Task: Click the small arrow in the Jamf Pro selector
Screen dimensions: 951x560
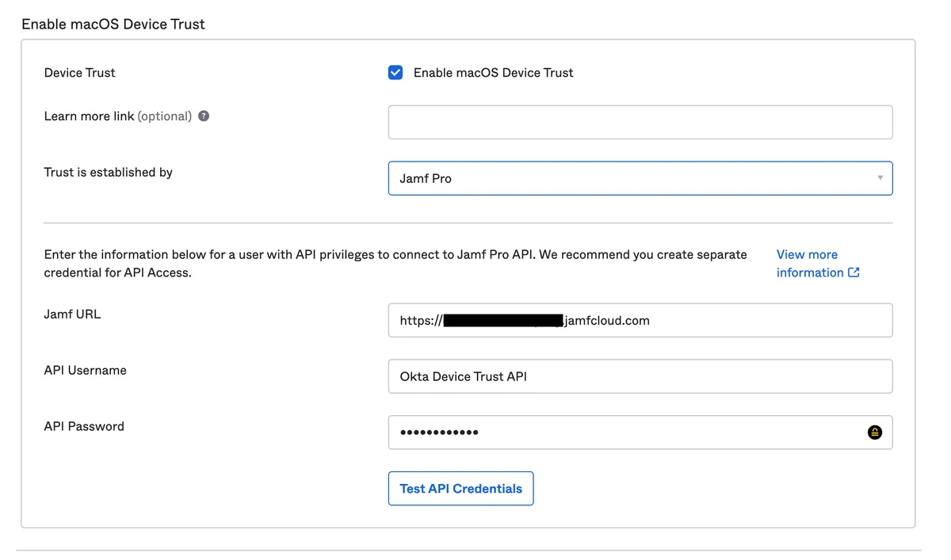Action: click(880, 178)
